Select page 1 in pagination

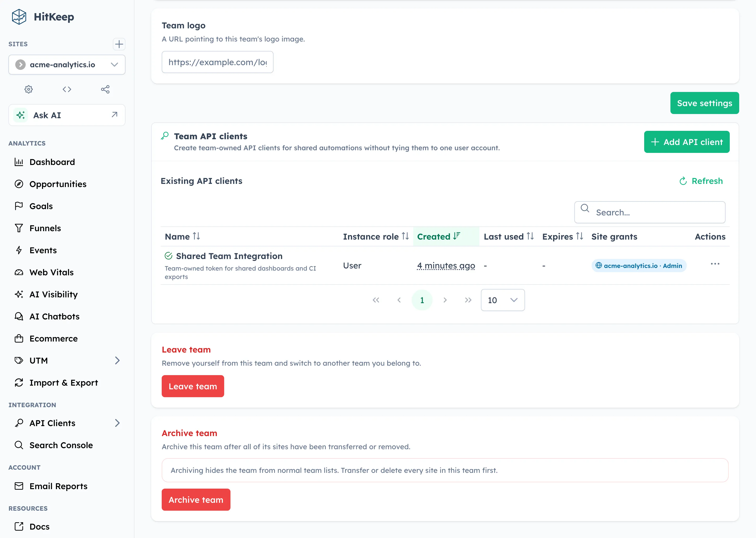coord(422,300)
